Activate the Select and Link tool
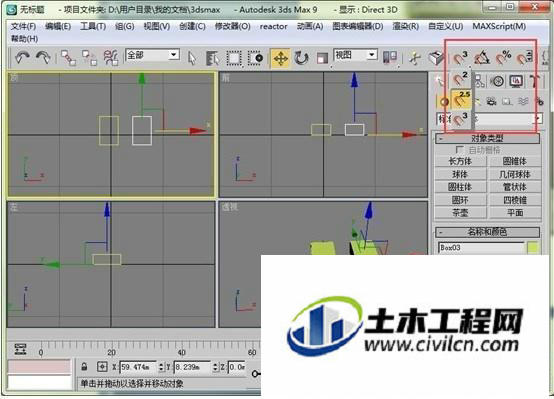The image size is (554, 399). [68, 58]
